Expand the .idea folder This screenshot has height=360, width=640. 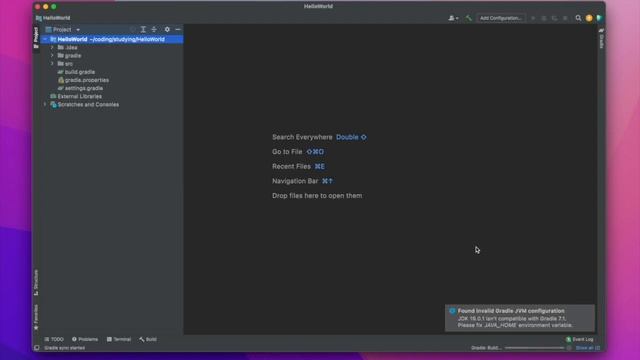(52, 47)
